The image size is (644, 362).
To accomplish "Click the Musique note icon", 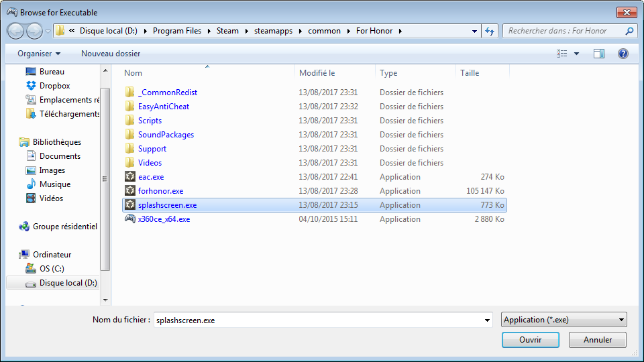I will pos(31,184).
